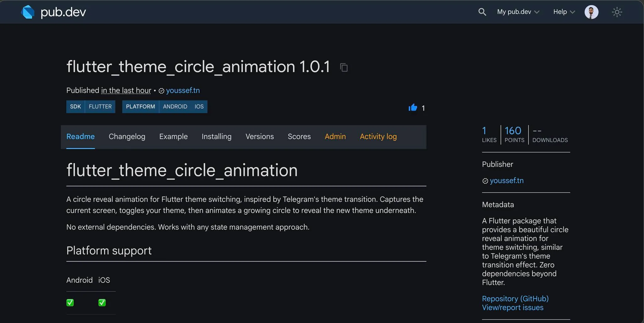Viewport: 644px width, 323px height.
Task: Open the Repository (GitHub) link
Action: click(515, 298)
